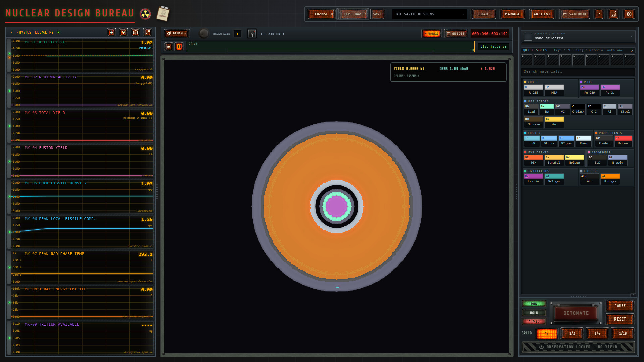644x362 pixels.
Task: Expand the telemetry panel with arrow icon
Action: click(148, 32)
